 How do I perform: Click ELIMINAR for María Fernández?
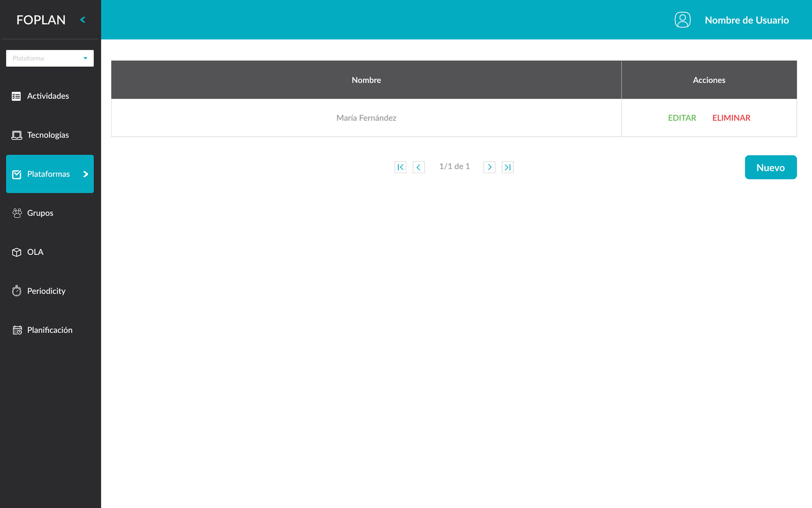[731, 118]
